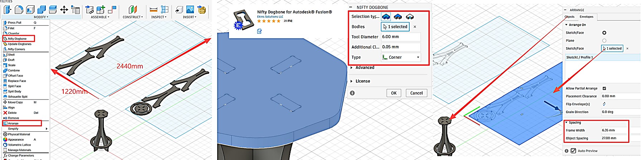Select the Move/Copy cross-arrows toolbar icon
644x160 pixels.
point(64,10)
